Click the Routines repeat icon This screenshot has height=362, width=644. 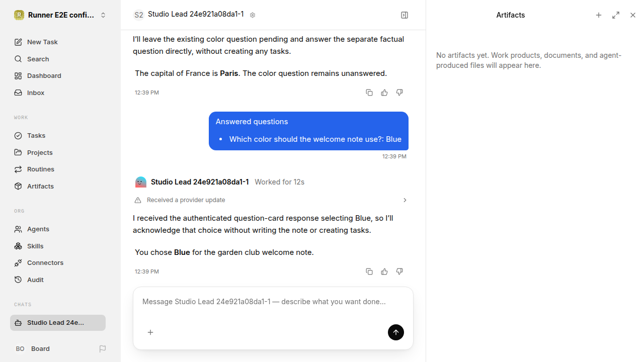18,169
